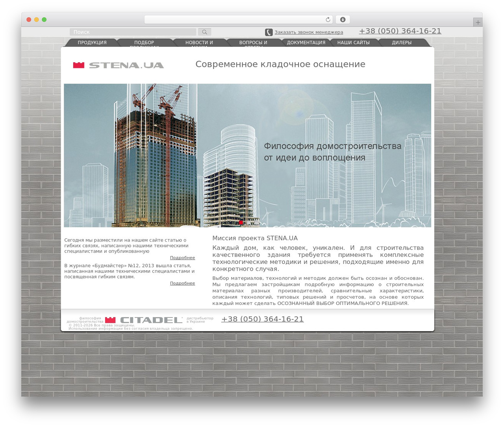Click the phone handset icon
The image size is (504, 427).
(x=269, y=32)
